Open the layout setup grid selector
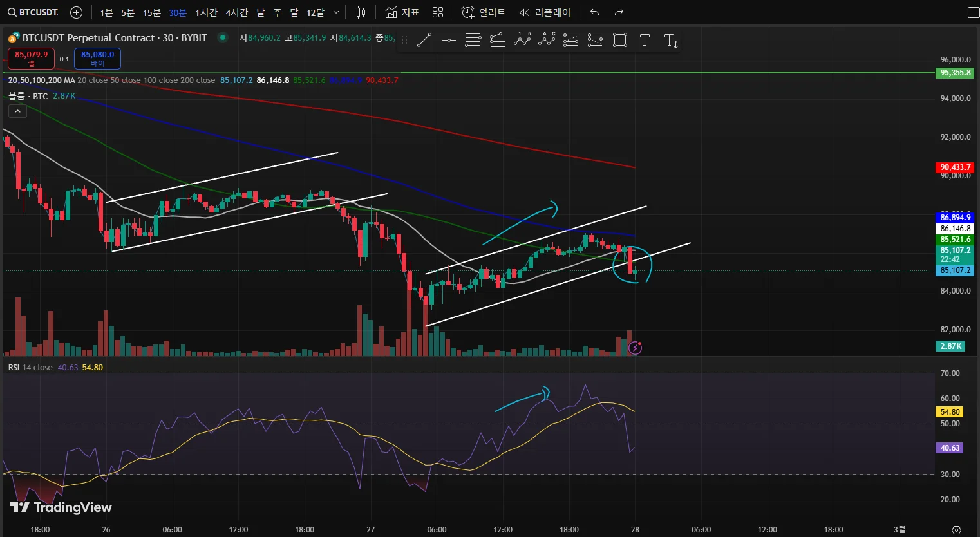The image size is (980, 537). [438, 12]
